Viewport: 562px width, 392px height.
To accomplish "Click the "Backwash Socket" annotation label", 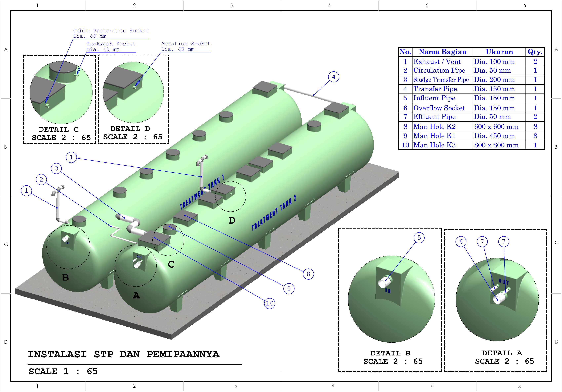I will point(111,44).
